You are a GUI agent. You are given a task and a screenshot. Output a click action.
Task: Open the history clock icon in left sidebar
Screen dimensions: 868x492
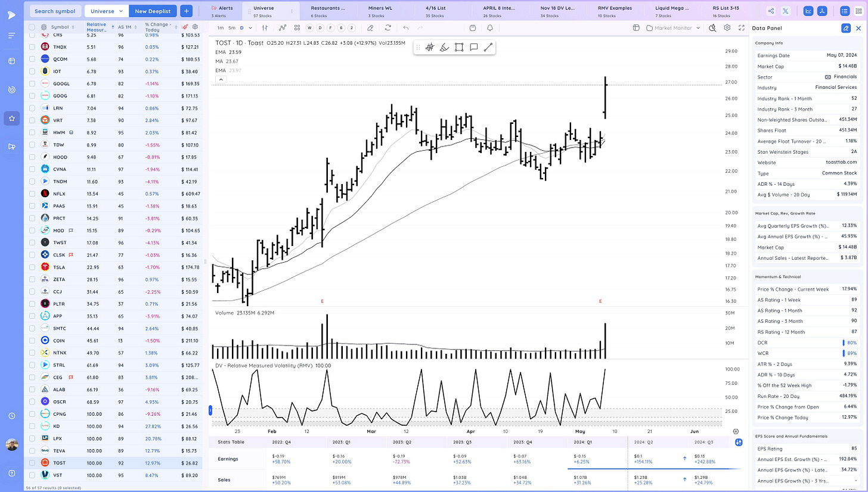click(12, 416)
